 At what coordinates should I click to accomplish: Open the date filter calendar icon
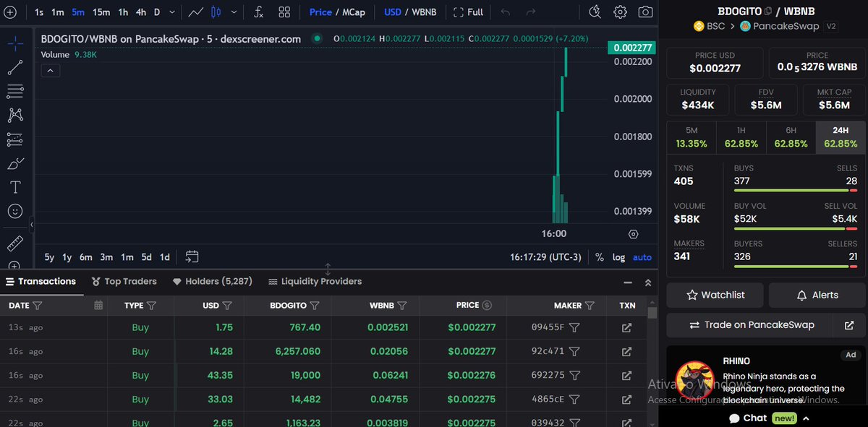(x=98, y=306)
